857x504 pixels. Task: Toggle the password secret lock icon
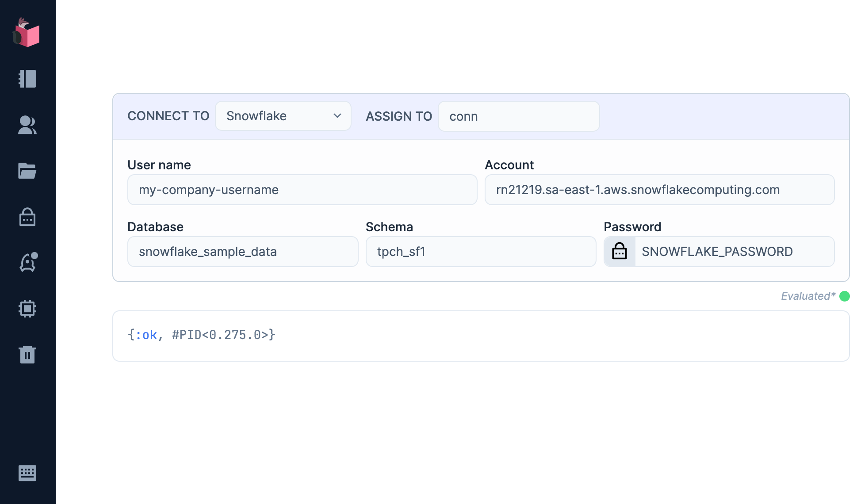coord(620,252)
